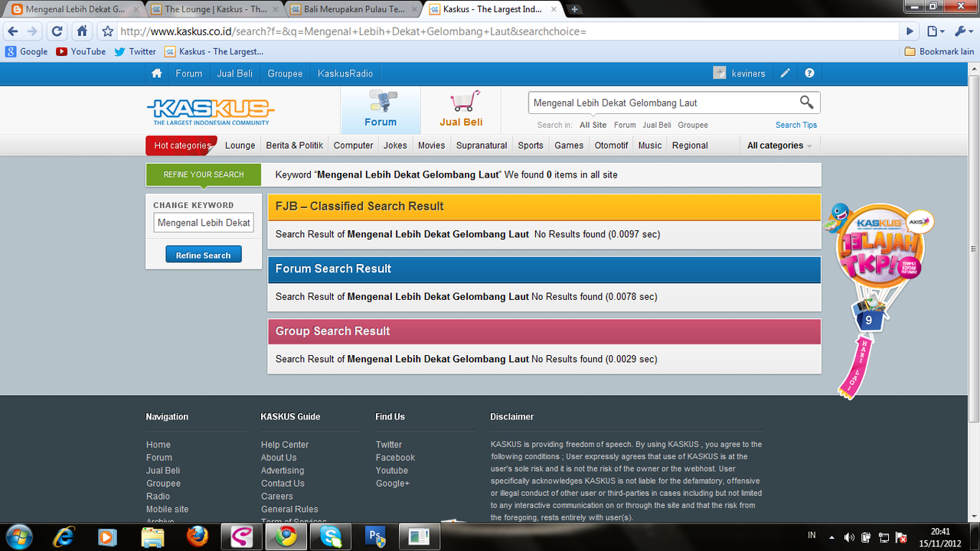The image size is (980, 551).
Task: Open Help Center footer link
Action: click(285, 445)
